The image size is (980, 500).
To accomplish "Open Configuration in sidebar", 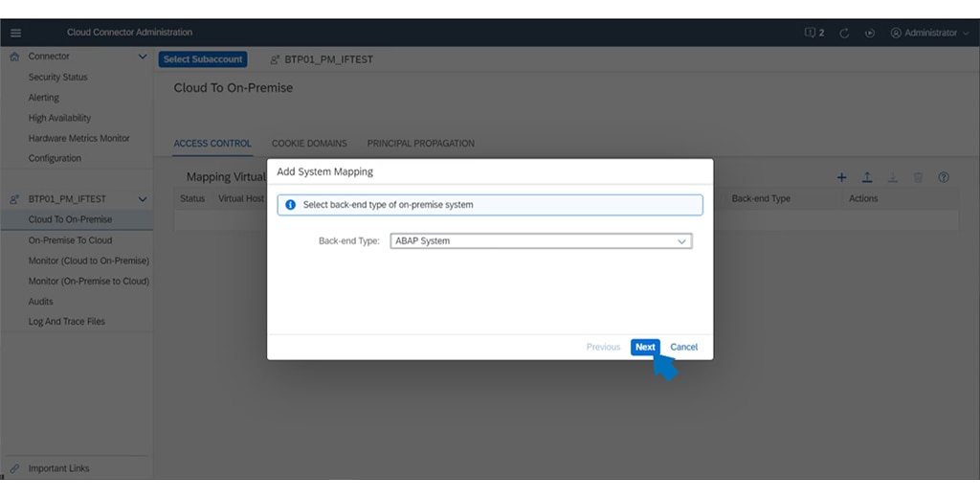I will (55, 158).
